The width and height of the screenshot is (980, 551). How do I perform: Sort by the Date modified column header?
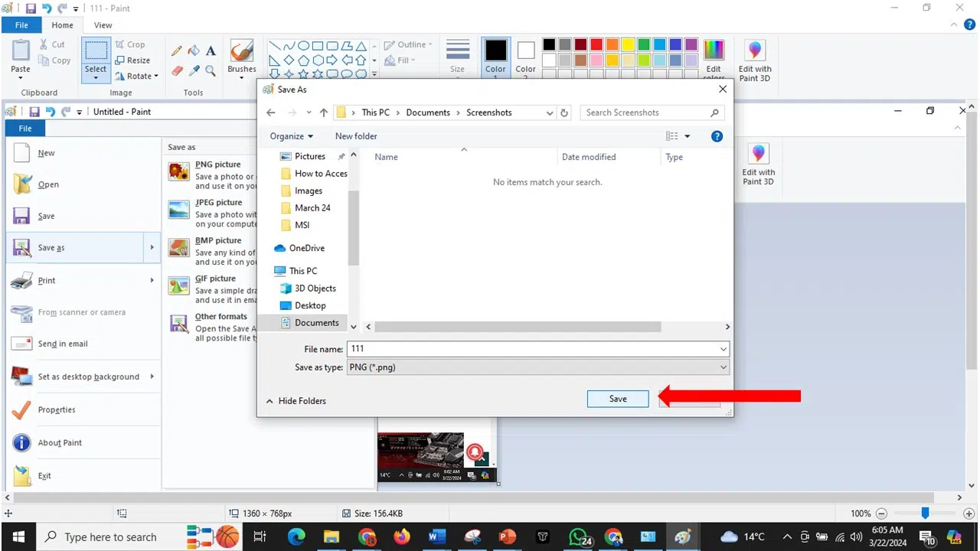click(589, 157)
